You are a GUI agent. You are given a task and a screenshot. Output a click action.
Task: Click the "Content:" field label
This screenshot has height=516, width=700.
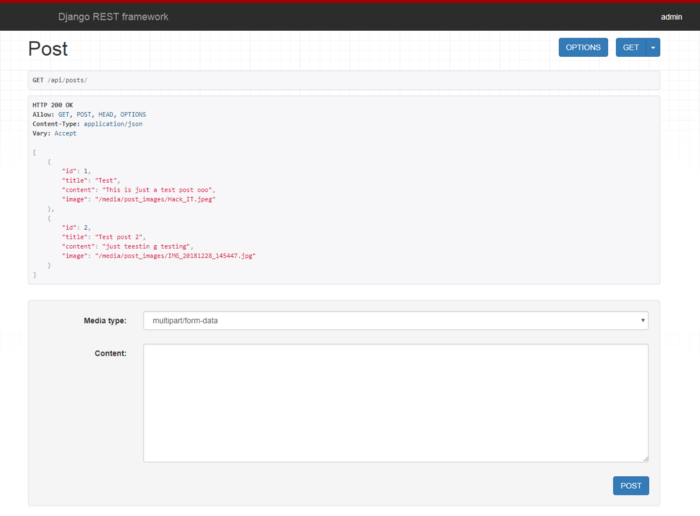pos(110,353)
